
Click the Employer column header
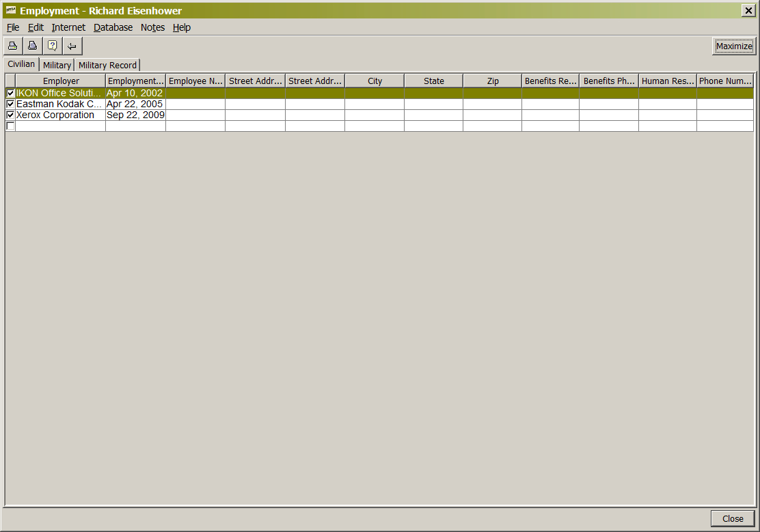click(61, 81)
